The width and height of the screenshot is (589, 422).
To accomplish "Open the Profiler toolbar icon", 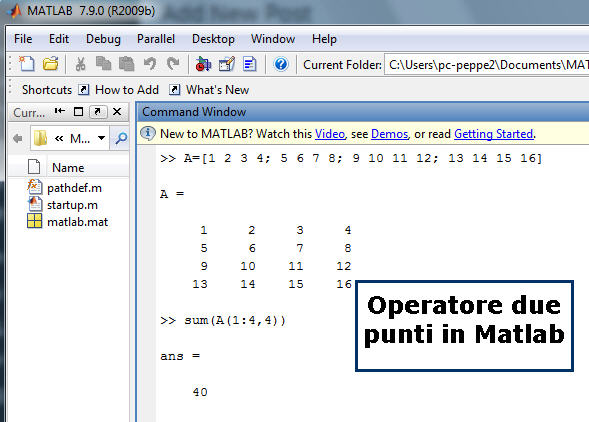I will pyautogui.click(x=250, y=64).
